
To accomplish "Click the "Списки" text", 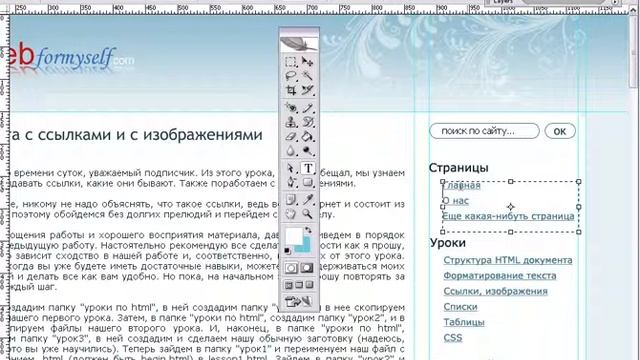I will pyautogui.click(x=460, y=307).
